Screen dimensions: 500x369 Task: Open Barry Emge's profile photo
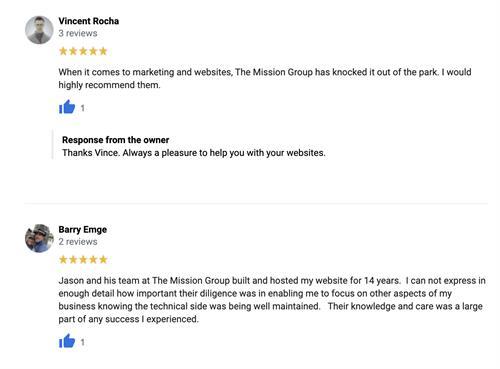tap(39, 238)
